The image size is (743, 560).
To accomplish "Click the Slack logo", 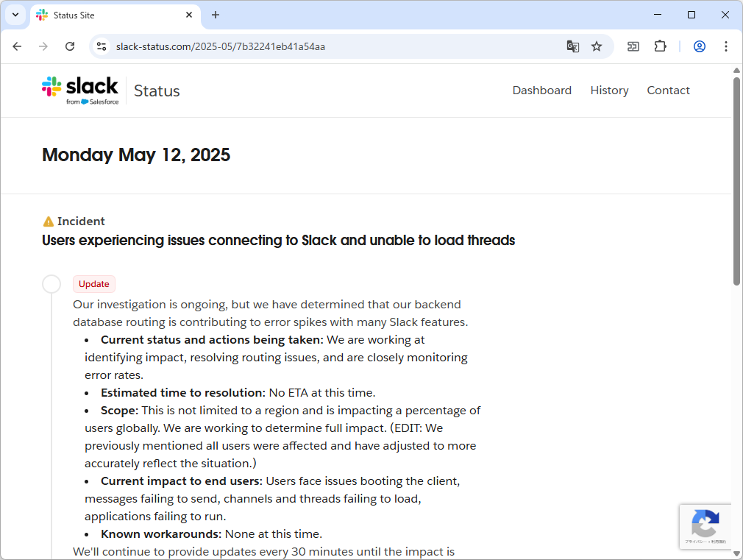I will tap(80, 90).
